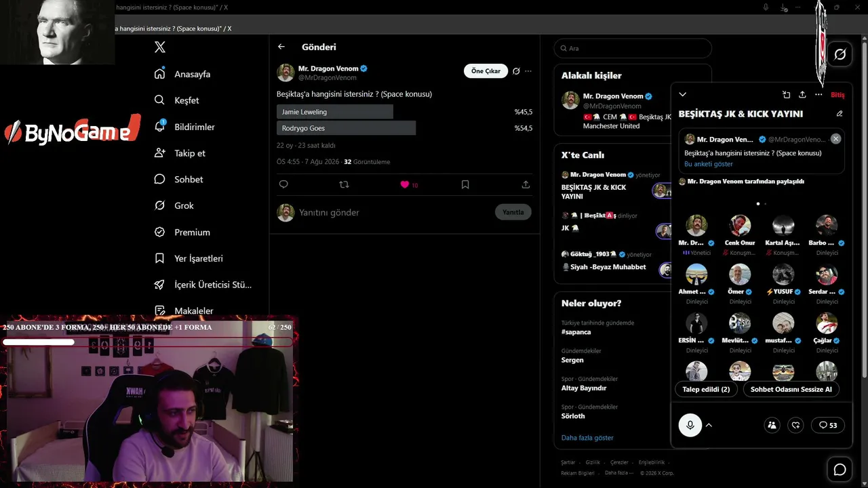The width and height of the screenshot is (868, 488).
Task: Open İçerik Üreticisi Stüdyosu item
Action: click(203, 285)
